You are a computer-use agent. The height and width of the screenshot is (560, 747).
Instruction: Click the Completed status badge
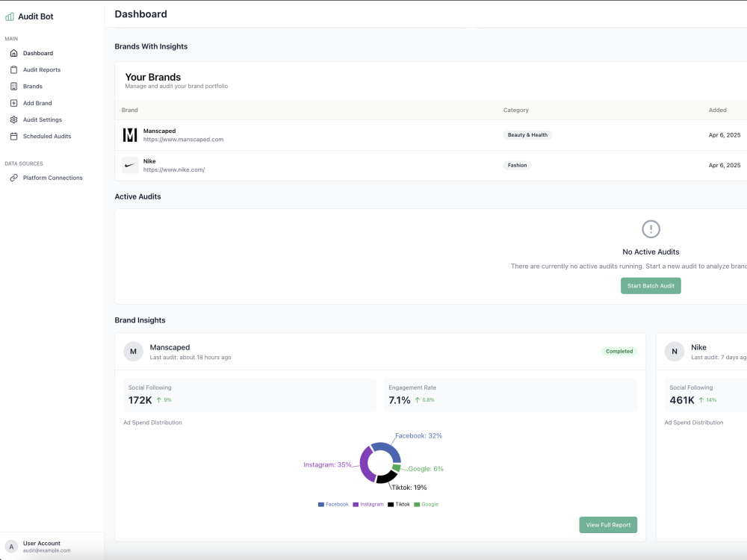coord(619,352)
